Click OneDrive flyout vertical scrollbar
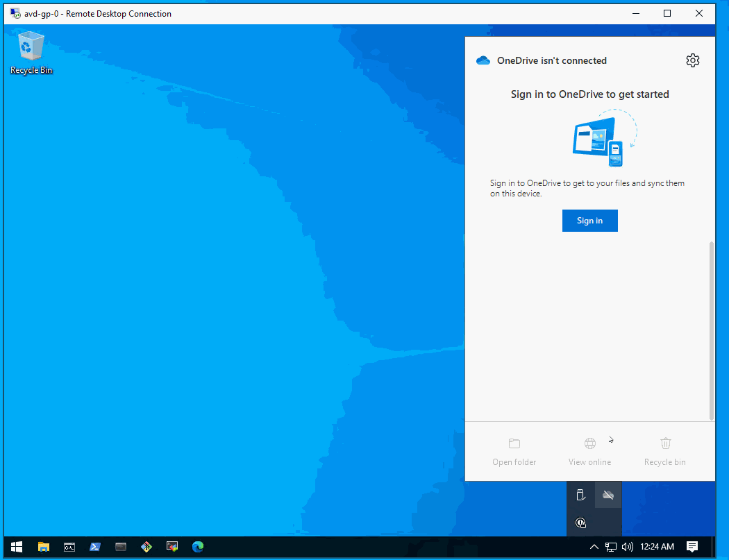Viewport: 729px width, 560px height. pos(712,330)
